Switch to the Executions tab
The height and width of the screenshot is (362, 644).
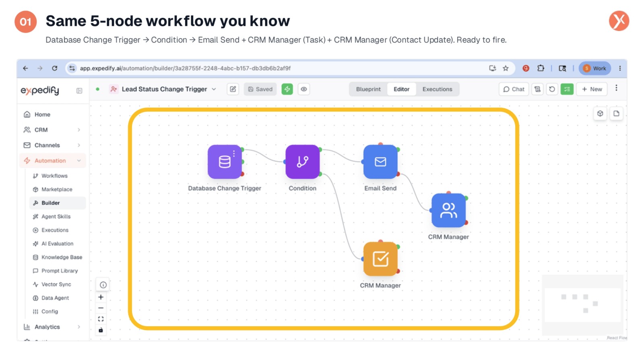tap(437, 89)
